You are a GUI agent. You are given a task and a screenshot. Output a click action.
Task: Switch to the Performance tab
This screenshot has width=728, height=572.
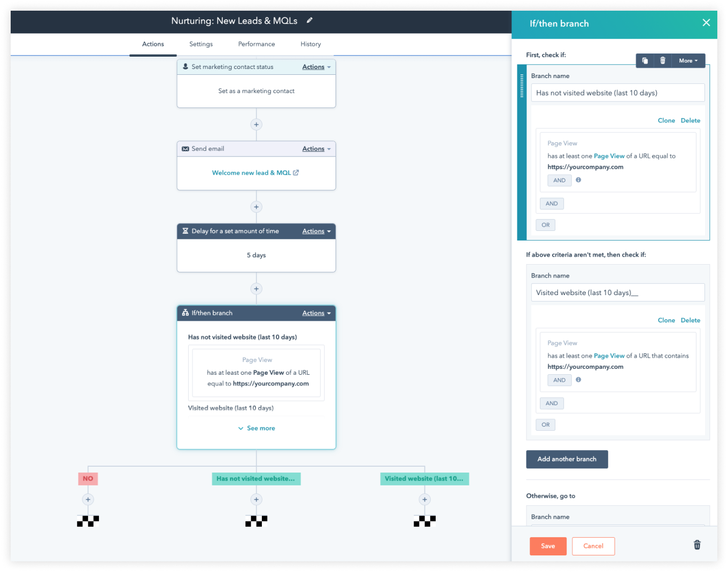[x=256, y=44]
